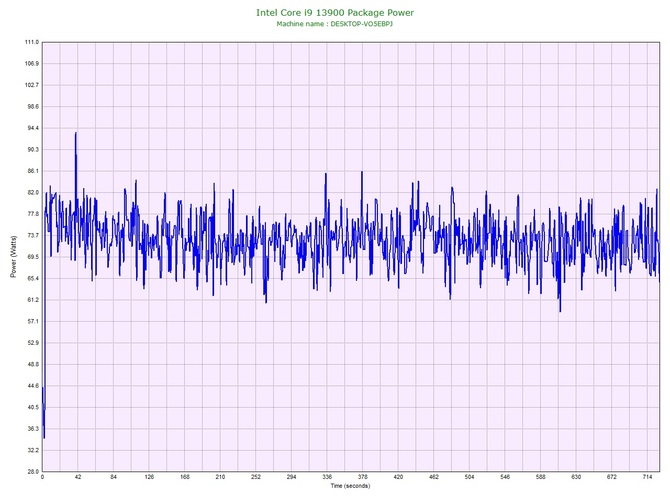
Task: Click the 69.5 y-axis value
Action: [33, 257]
